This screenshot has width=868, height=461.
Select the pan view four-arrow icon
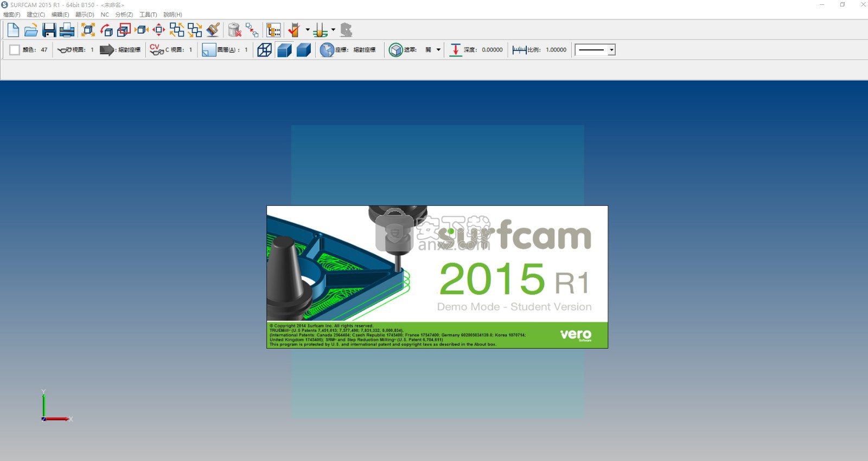pos(159,30)
